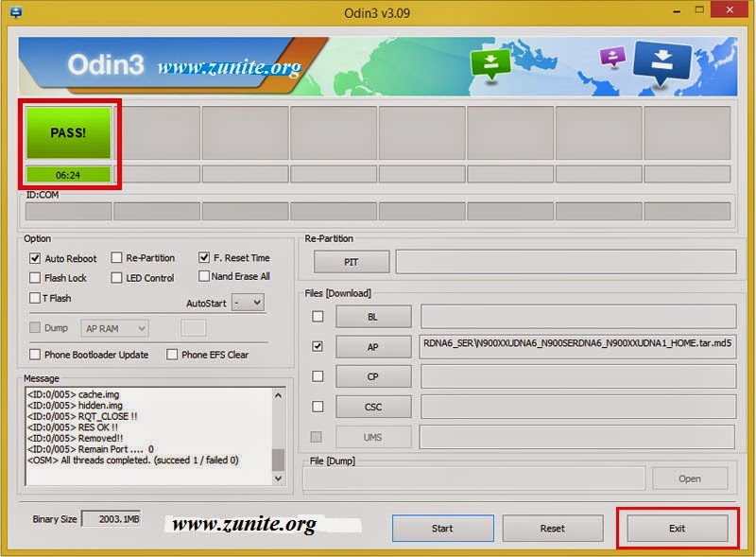Click the Reset button
Viewport: 756px width, 557px height.
click(553, 528)
